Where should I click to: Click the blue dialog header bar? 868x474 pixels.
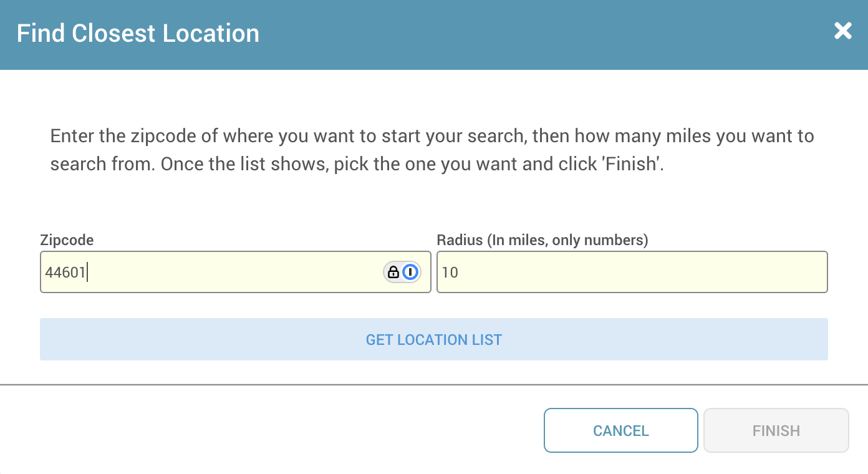click(434, 35)
